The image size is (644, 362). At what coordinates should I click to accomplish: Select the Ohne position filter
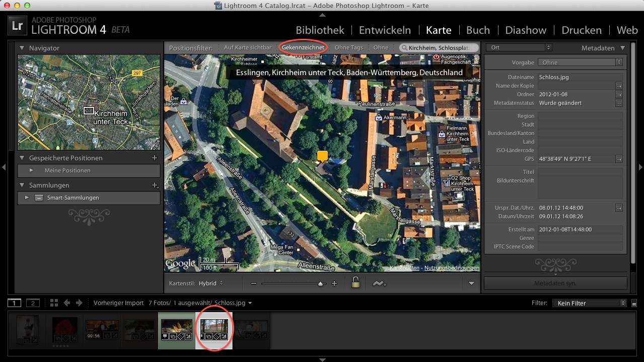[x=381, y=47]
